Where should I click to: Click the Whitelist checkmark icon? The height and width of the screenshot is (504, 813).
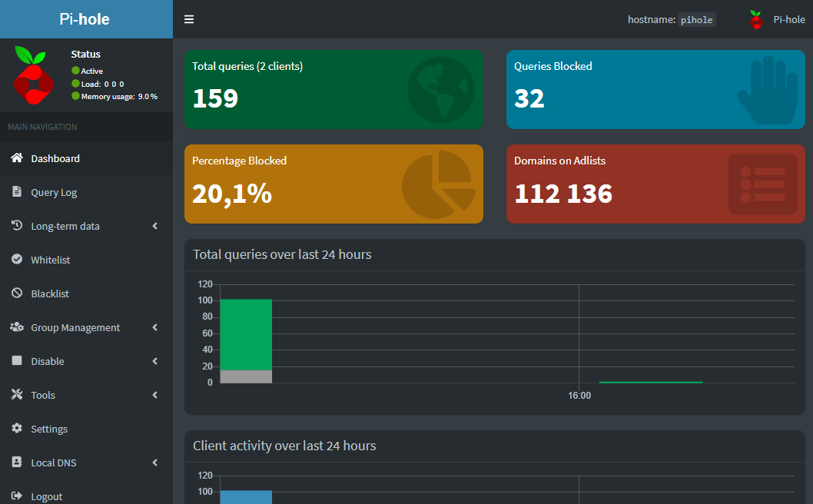(x=17, y=259)
